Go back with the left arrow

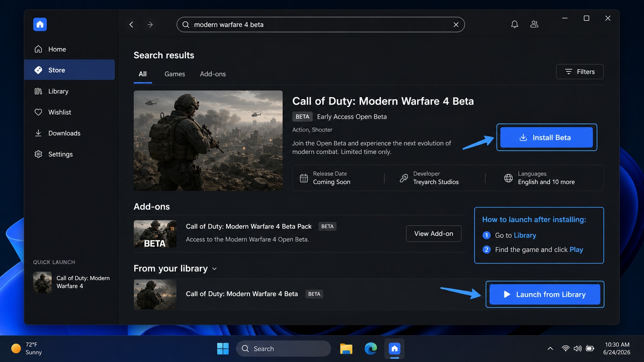point(131,25)
